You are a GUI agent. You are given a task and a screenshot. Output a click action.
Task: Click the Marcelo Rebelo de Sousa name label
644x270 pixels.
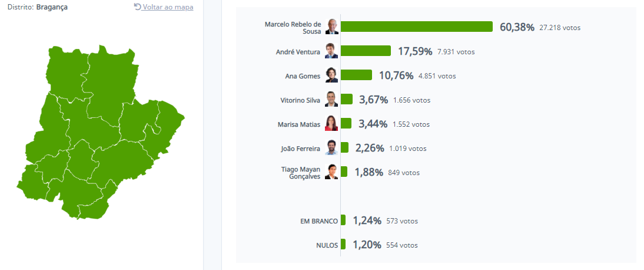(293, 27)
